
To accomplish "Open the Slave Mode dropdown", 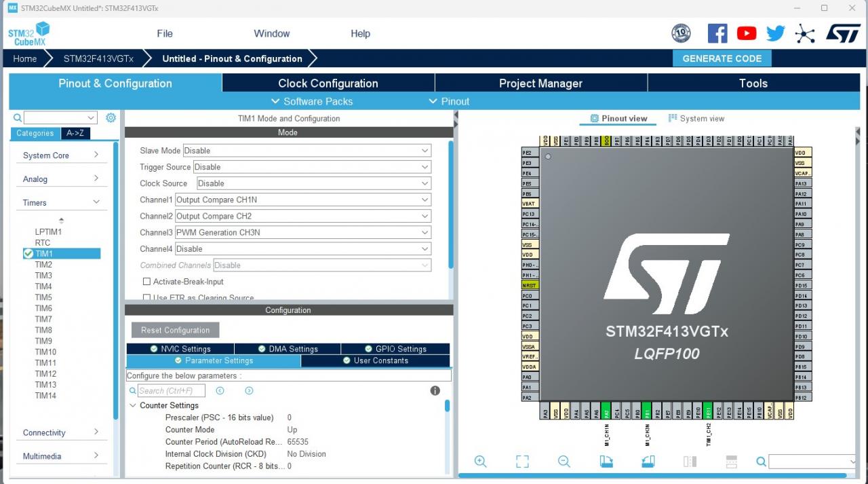I will pyautogui.click(x=307, y=151).
